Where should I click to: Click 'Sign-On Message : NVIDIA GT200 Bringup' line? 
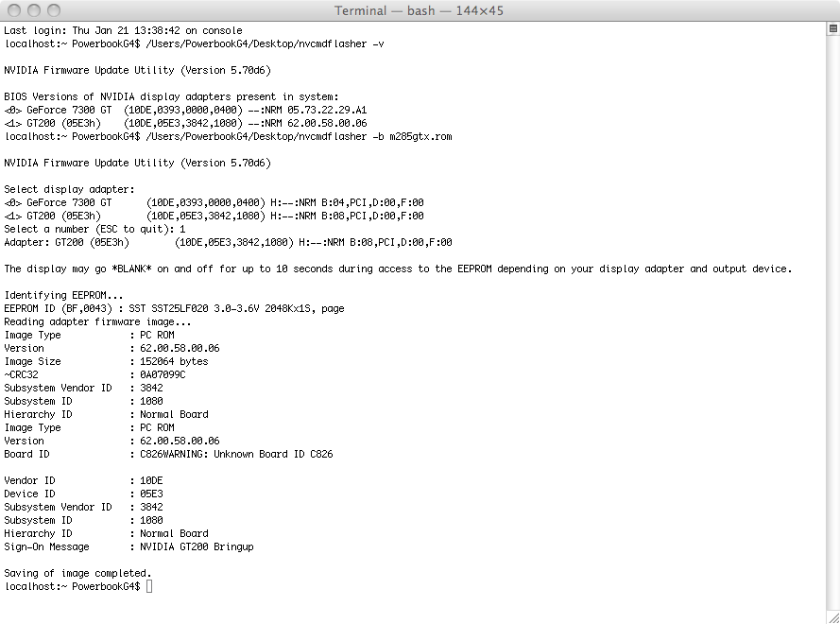pyautogui.click(x=129, y=547)
